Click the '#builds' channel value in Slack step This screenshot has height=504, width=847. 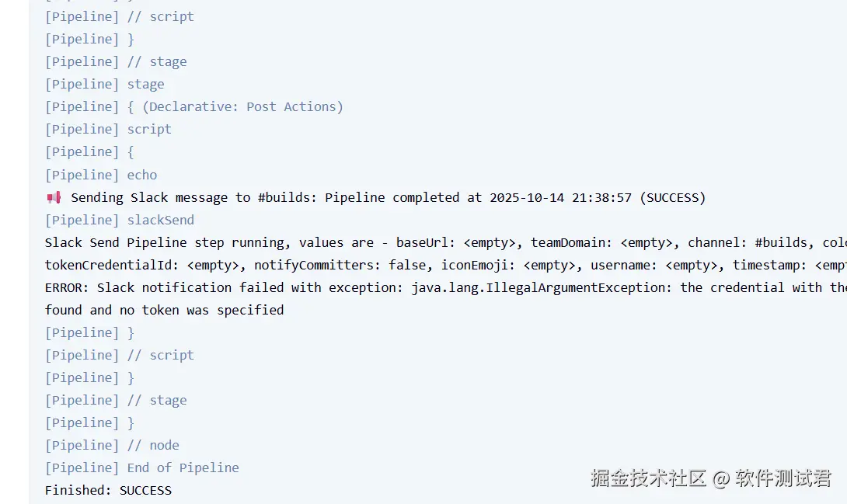tap(780, 243)
